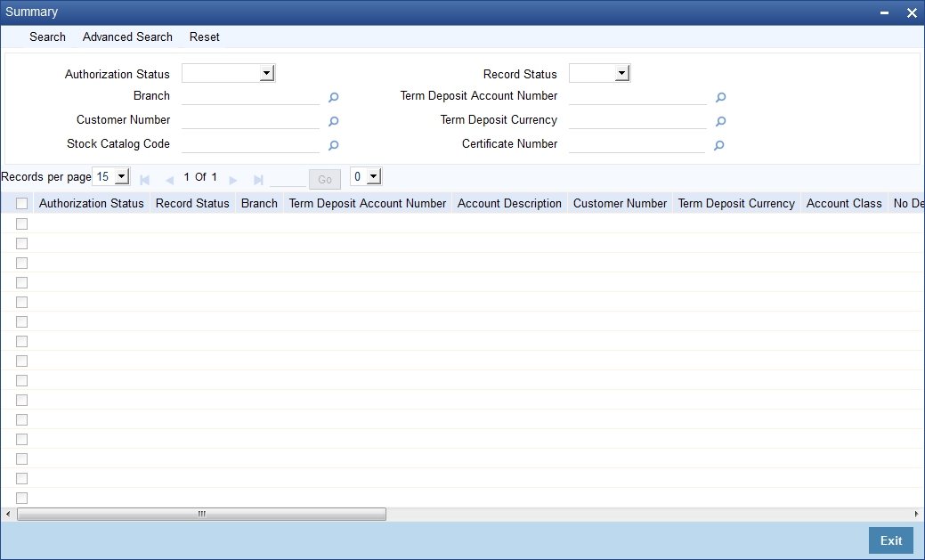Focus the Stock Catalog Code field
925x560 pixels.
coord(251,144)
